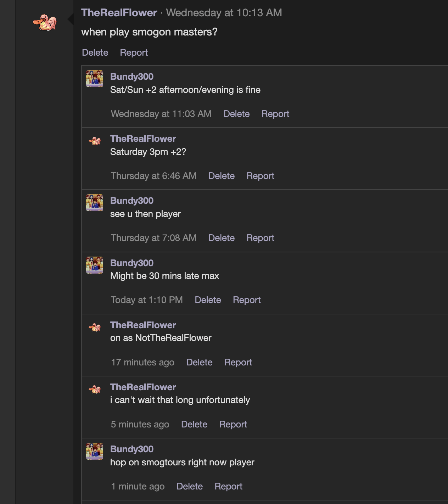Click the 'Wednesday at 10:13 AM' post timestamp
This screenshot has width=448, height=504.
point(224,13)
